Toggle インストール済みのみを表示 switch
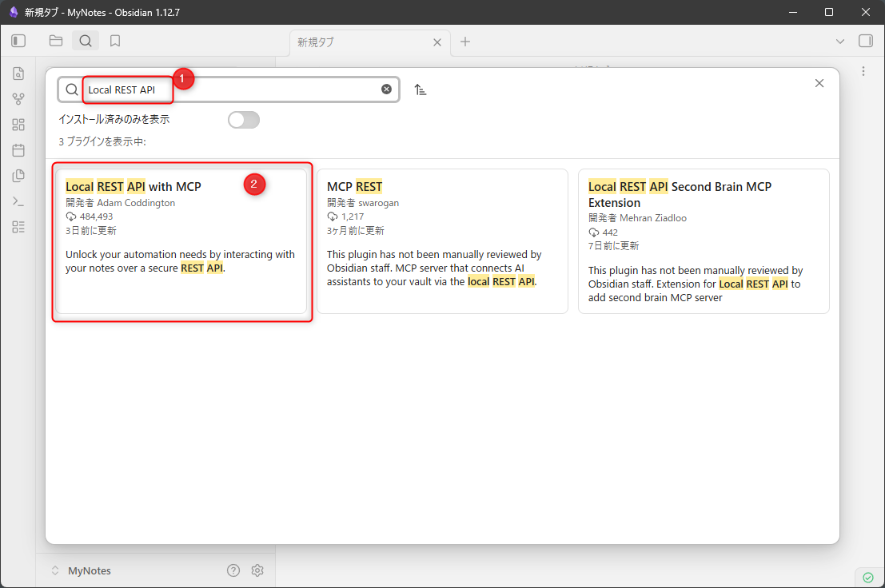The height and width of the screenshot is (588, 885). (244, 120)
